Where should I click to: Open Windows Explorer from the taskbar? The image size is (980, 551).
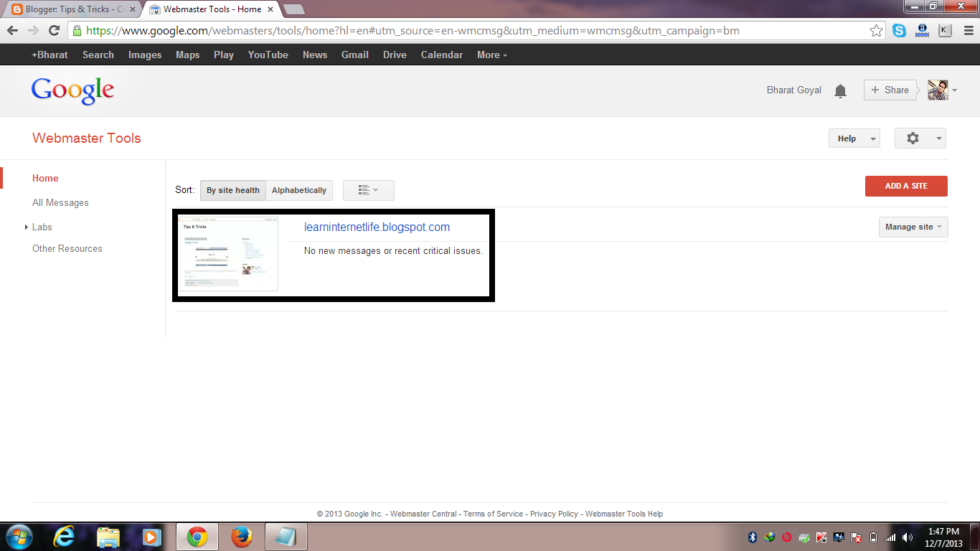pyautogui.click(x=108, y=537)
